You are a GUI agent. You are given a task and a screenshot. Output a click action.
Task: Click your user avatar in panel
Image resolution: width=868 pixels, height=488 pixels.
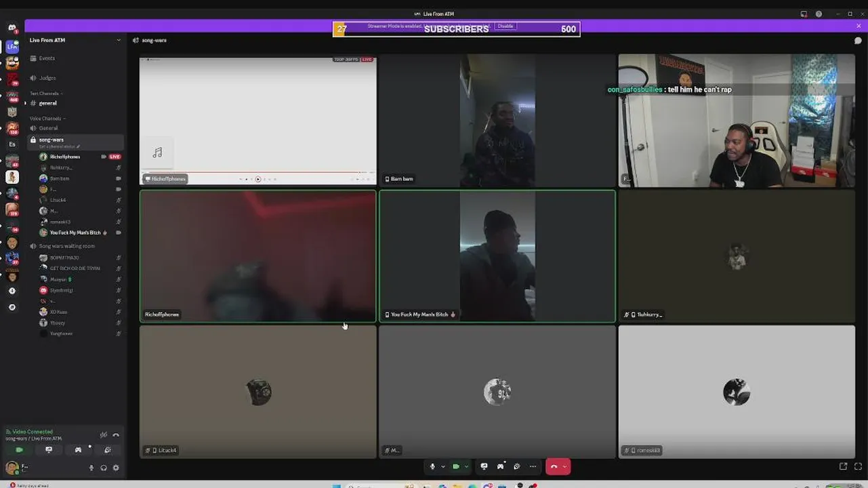(x=12, y=468)
